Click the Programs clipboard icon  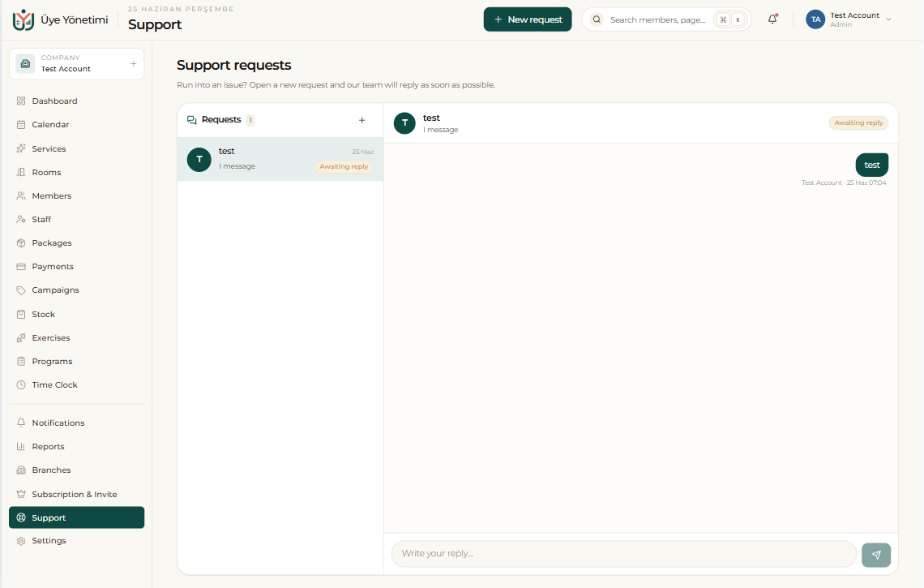click(x=21, y=362)
